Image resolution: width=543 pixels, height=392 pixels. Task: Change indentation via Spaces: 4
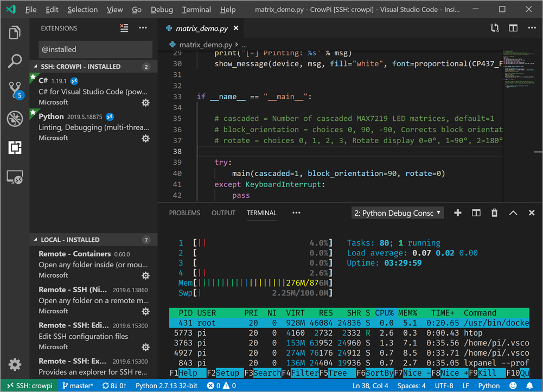pos(411,385)
